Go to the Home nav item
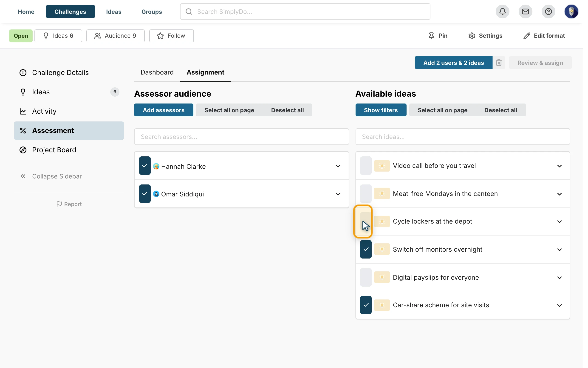This screenshot has width=588, height=368. pos(26,11)
